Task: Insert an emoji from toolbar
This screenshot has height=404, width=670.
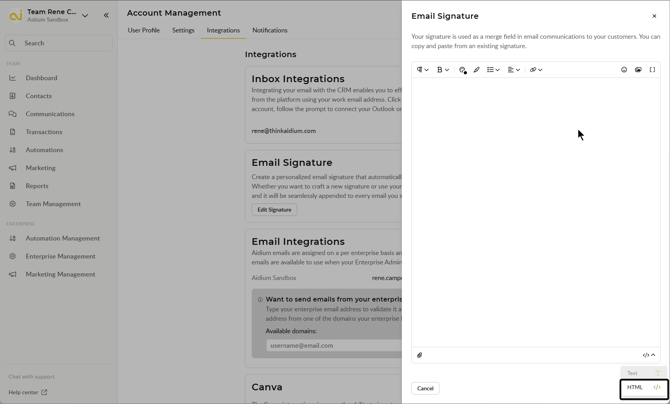Action: [x=624, y=70]
